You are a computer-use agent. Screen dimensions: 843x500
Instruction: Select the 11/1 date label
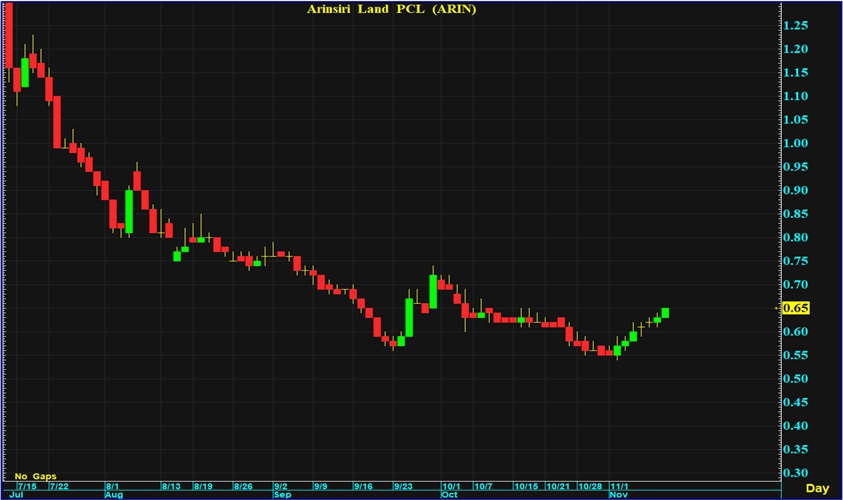pos(619,486)
